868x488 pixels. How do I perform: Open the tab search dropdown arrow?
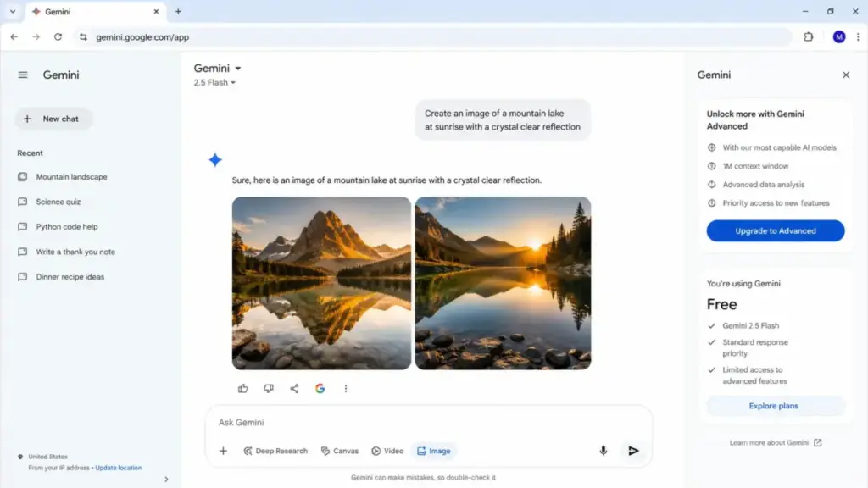(12, 12)
